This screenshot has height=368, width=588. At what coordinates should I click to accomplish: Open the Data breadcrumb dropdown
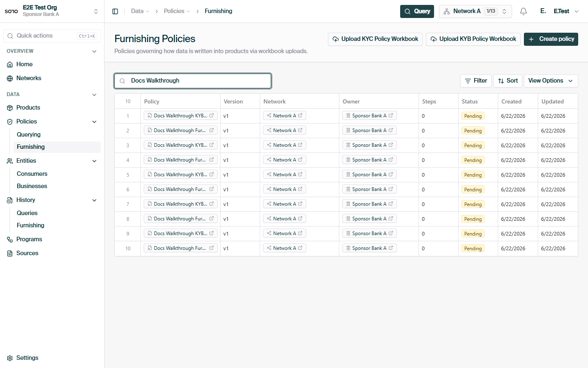coord(140,11)
